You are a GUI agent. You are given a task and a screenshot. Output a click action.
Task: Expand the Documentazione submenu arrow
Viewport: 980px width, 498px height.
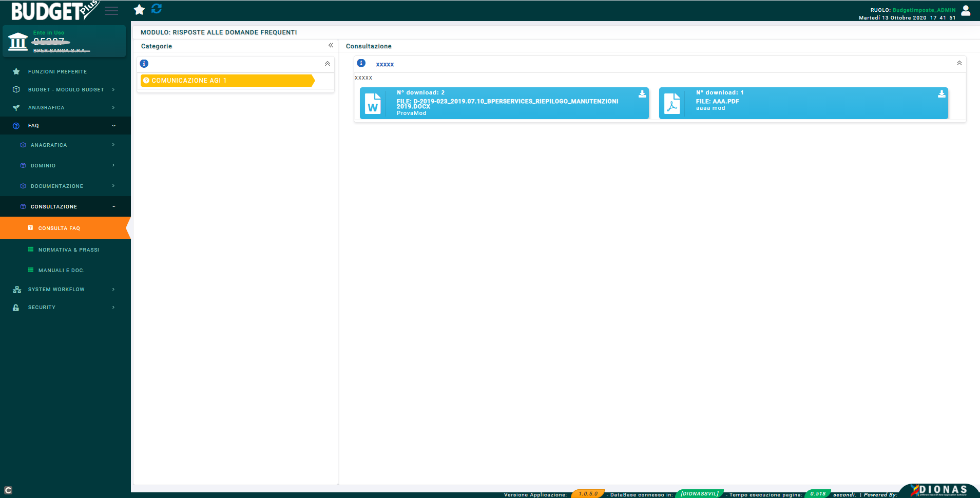(x=113, y=186)
